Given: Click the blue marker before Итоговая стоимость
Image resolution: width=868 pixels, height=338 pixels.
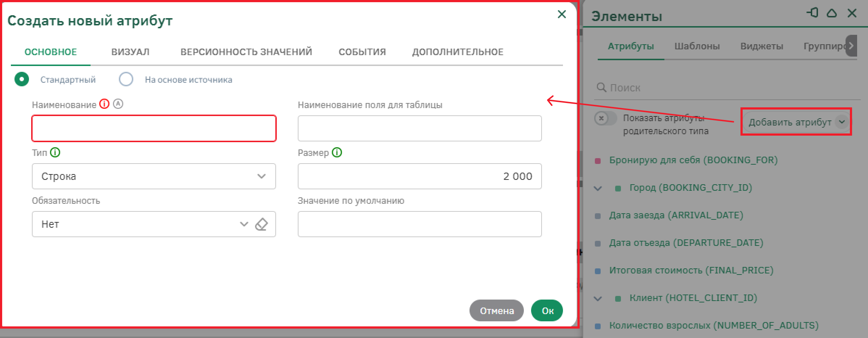Looking at the screenshot, I should coord(598,271).
